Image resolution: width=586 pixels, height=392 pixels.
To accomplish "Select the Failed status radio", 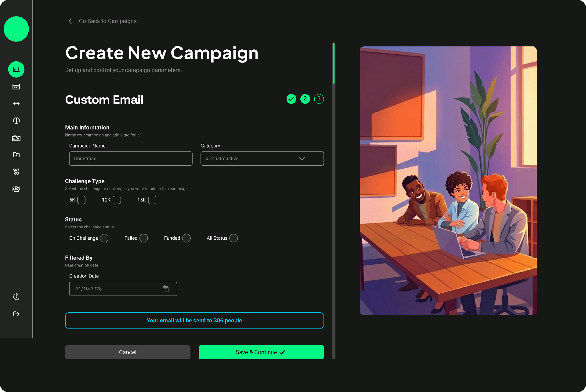I will (144, 238).
